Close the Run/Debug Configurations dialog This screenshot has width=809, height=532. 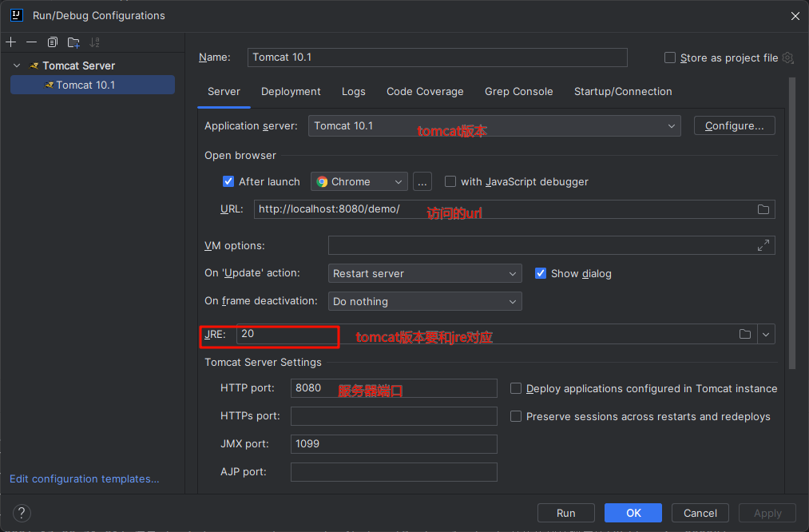[x=795, y=16]
